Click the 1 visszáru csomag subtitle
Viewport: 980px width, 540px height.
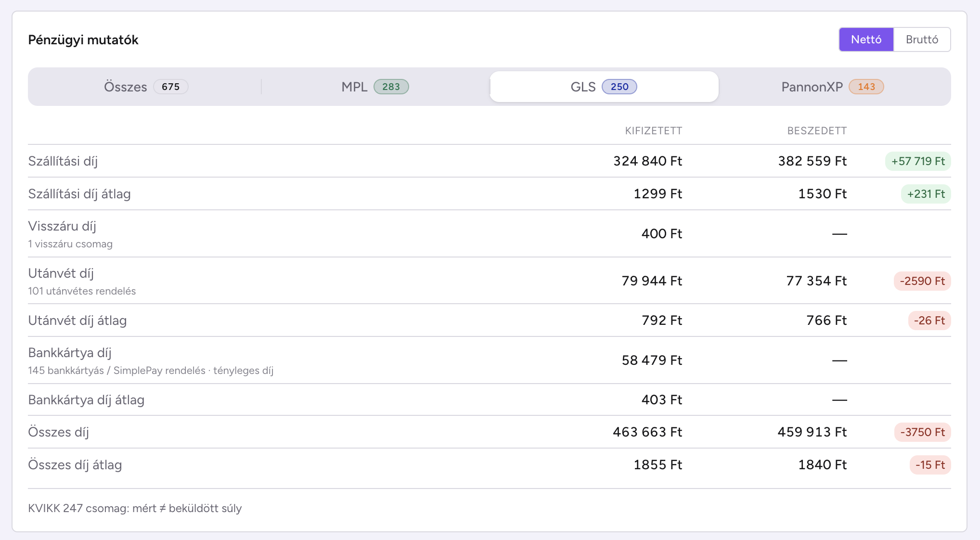click(70, 244)
